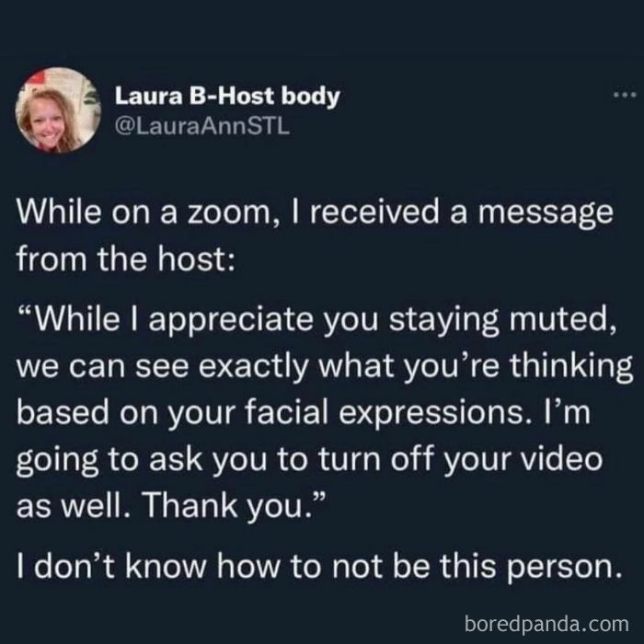This screenshot has height=644, width=644.
Task: Select the line "we can see exactly what you're thinking"
Action: point(325,367)
